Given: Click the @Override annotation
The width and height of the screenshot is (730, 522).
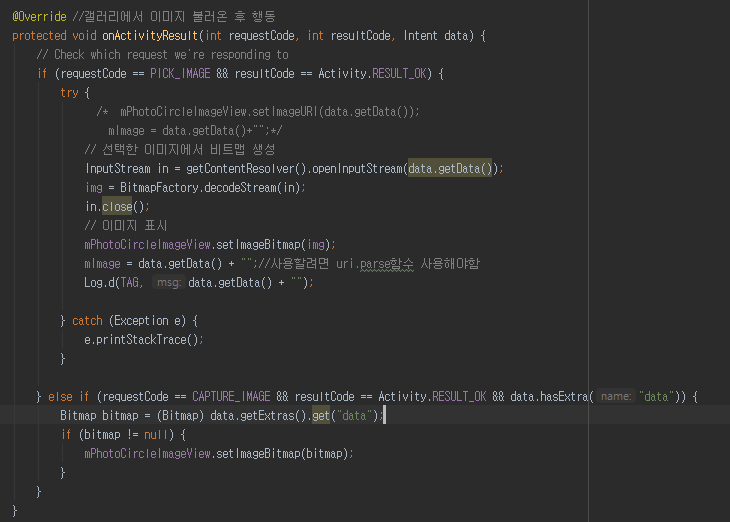Looking at the screenshot, I should [39, 17].
